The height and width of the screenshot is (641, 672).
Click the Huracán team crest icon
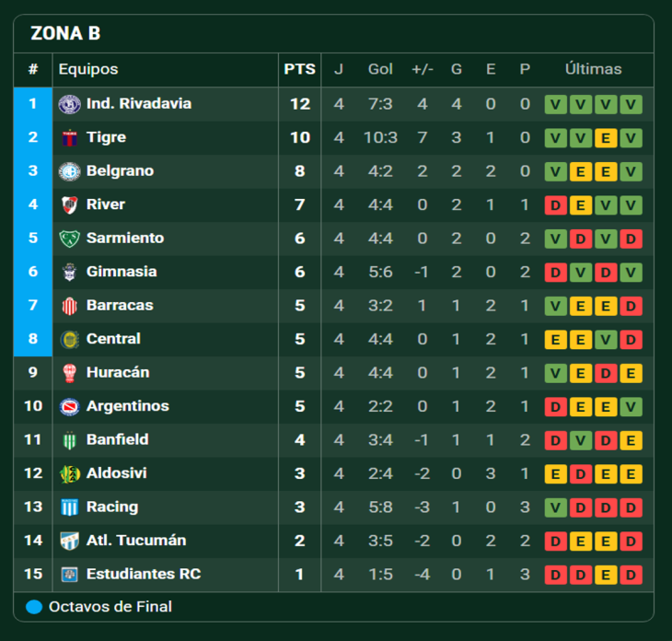tap(69, 373)
